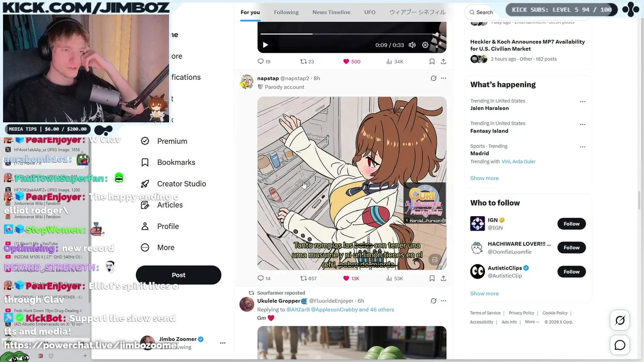
Task: Expand footer More menu
Action: tap(532, 322)
